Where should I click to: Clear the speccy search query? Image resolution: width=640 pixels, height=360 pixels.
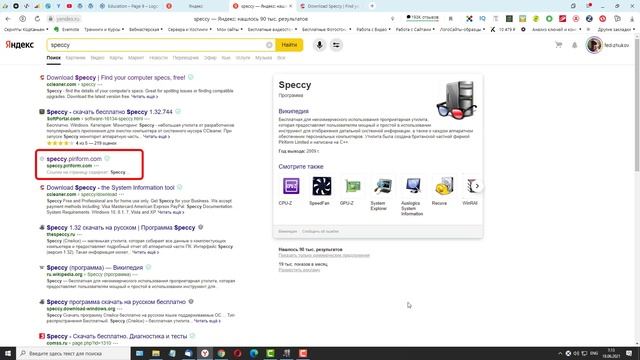(x=269, y=45)
